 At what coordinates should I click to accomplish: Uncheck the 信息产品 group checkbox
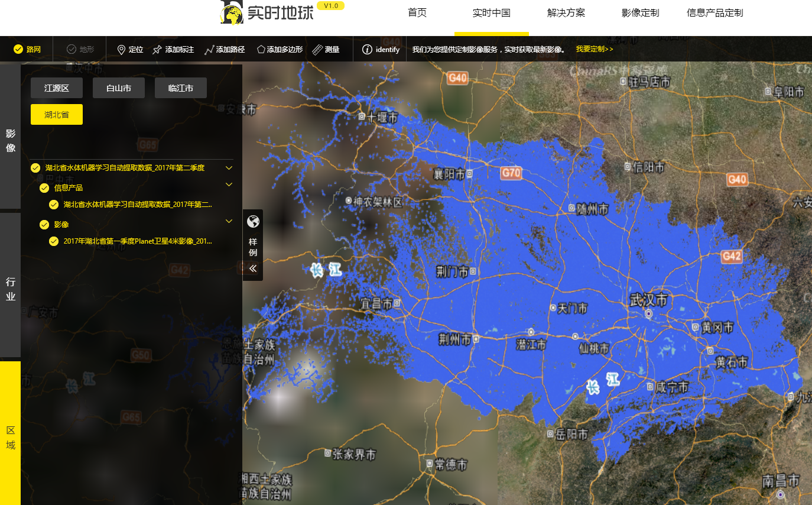pyautogui.click(x=44, y=188)
